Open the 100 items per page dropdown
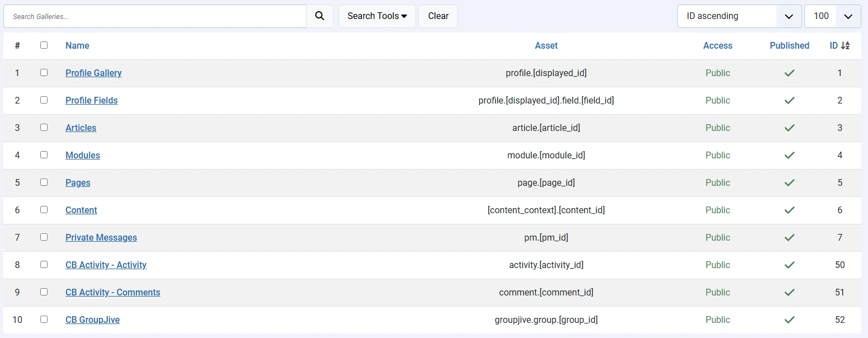This screenshot has width=868, height=338. 832,16
